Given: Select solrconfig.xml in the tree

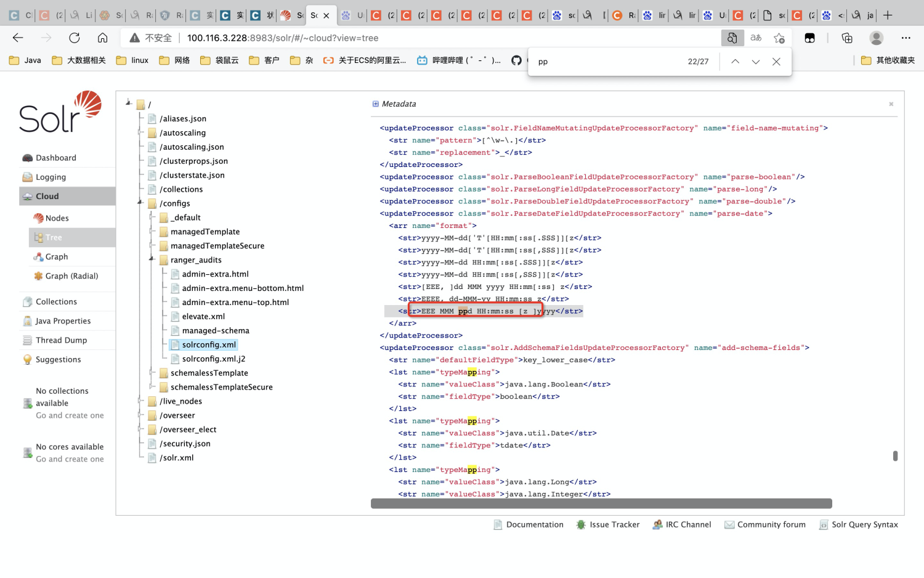Looking at the screenshot, I should pyautogui.click(x=209, y=344).
